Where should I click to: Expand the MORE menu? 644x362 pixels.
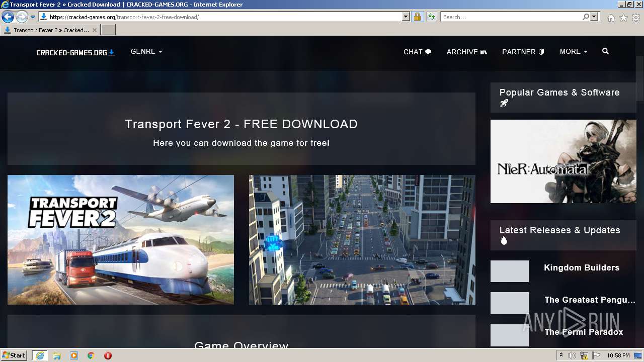point(574,52)
